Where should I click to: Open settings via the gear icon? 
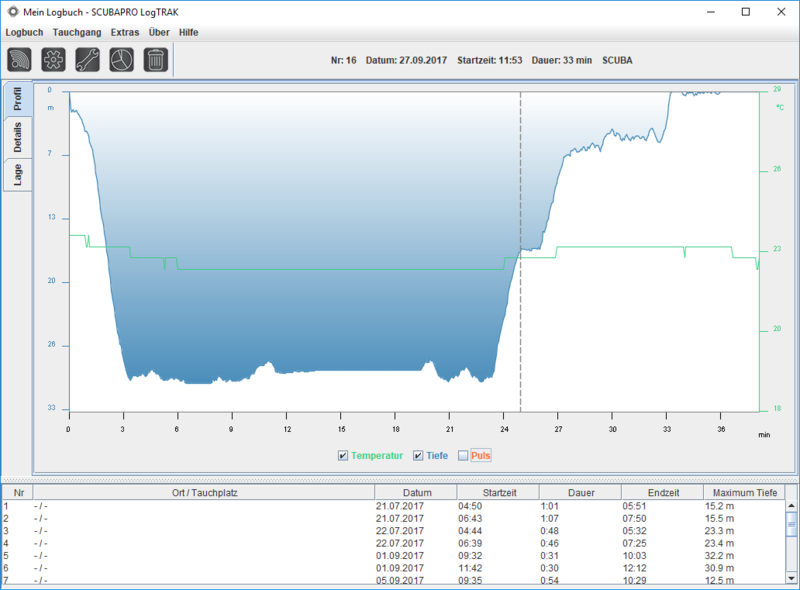(53, 60)
